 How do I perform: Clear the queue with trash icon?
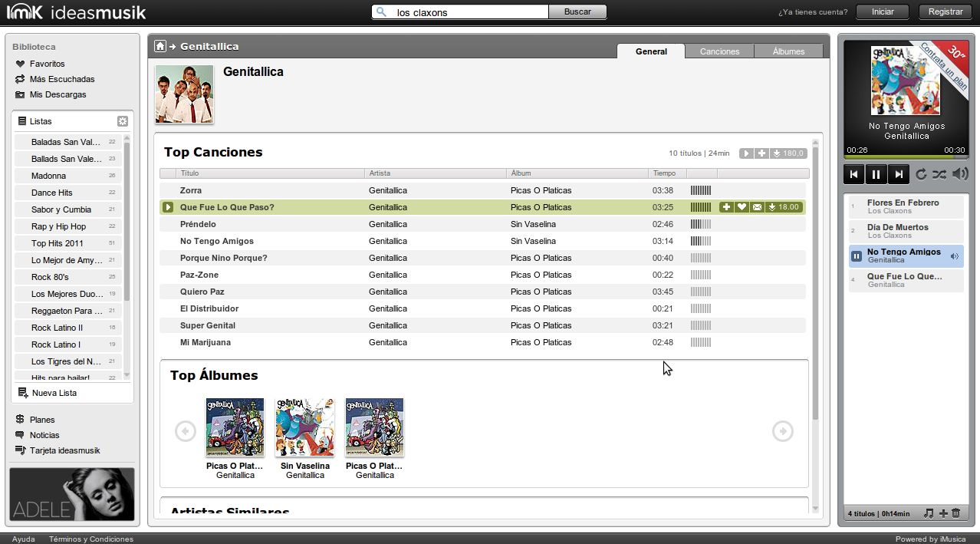[x=955, y=513]
